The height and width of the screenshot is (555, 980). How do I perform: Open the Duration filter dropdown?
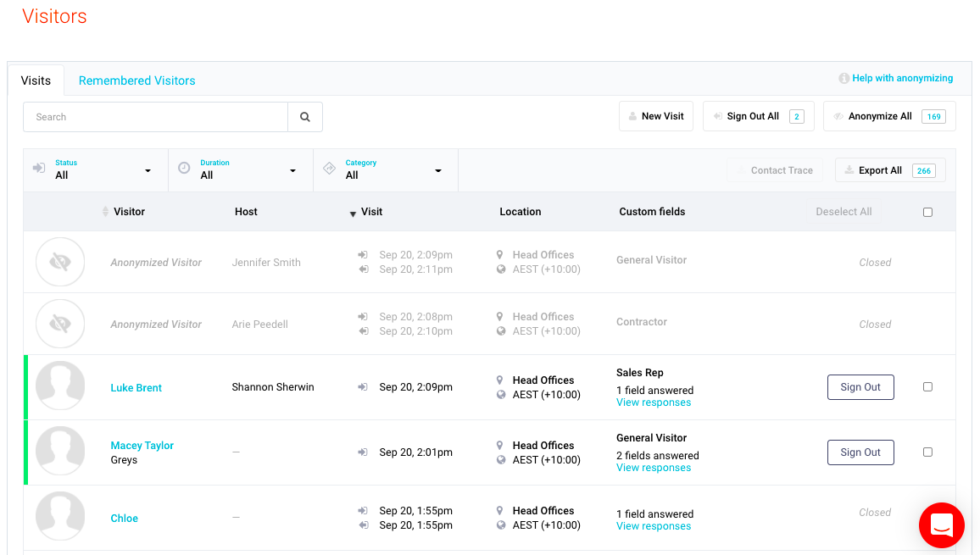pyautogui.click(x=241, y=170)
